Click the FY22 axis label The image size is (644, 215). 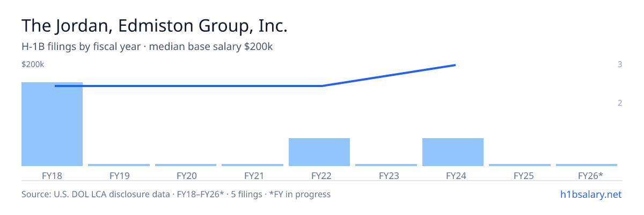click(319, 175)
